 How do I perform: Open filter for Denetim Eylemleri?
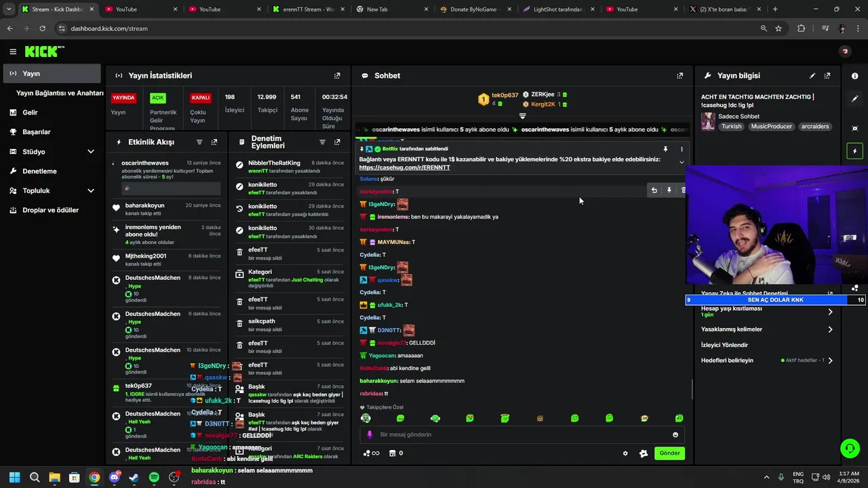[x=322, y=142]
